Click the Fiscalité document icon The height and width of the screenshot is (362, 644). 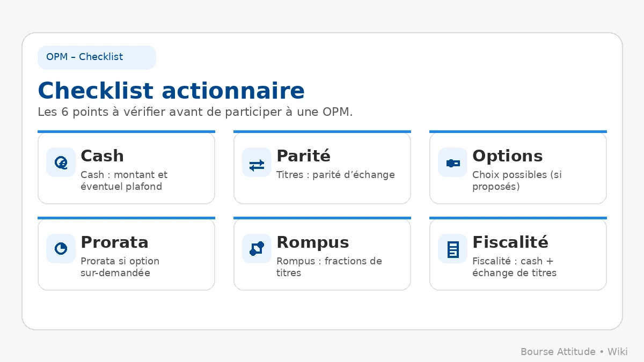[x=452, y=249]
